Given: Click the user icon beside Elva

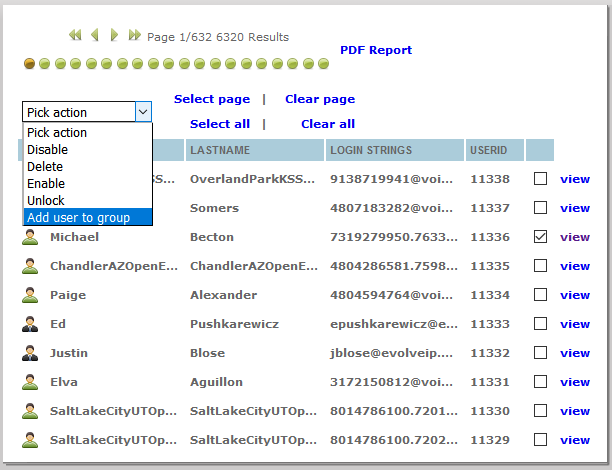Looking at the screenshot, I should pyautogui.click(x=30, y=383).
